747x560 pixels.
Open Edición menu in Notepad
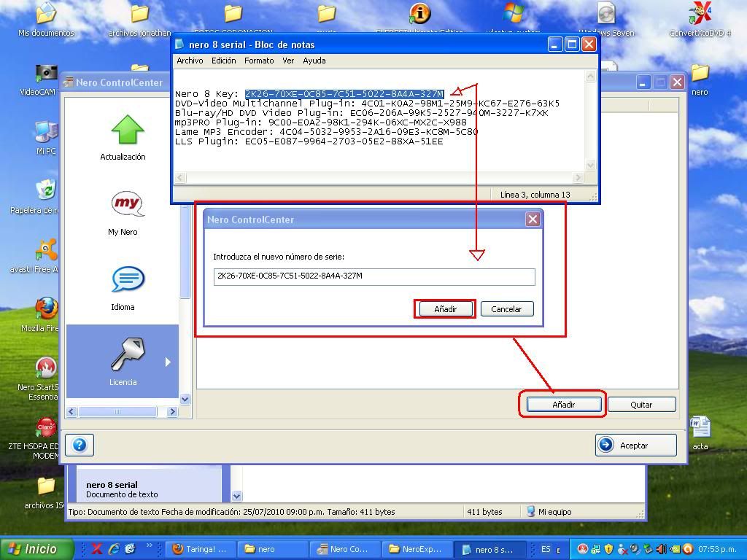point(223,61)
